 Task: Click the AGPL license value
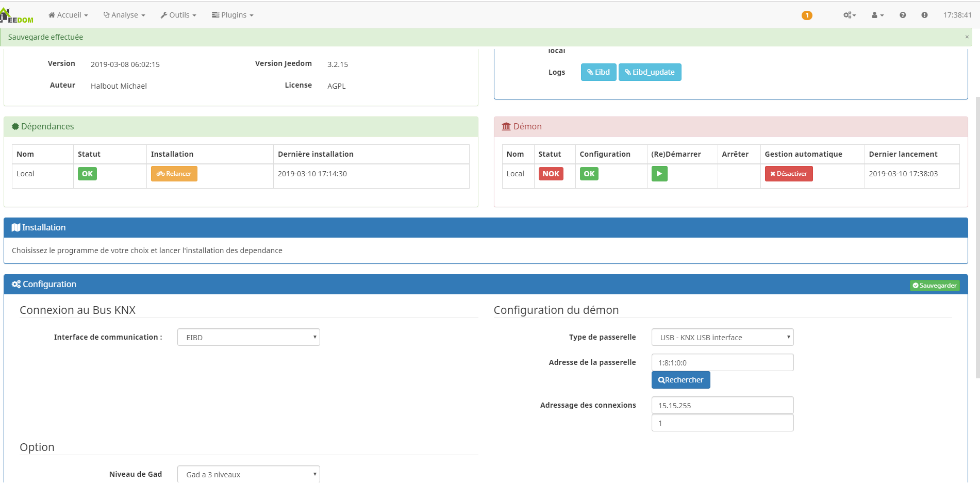point(337,86)
